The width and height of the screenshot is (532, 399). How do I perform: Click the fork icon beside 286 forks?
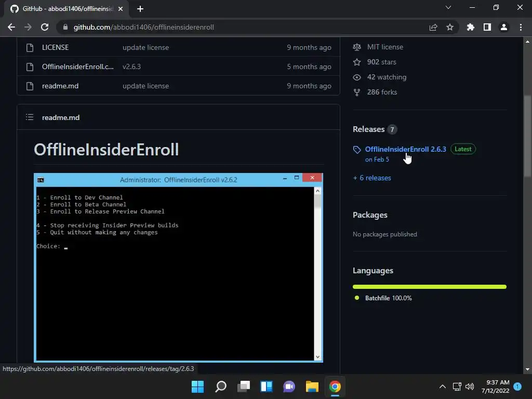coord(356,92)
